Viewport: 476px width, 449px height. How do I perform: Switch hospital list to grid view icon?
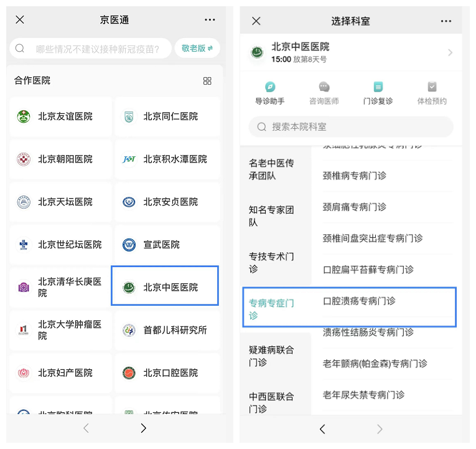[x=207, y=81]
